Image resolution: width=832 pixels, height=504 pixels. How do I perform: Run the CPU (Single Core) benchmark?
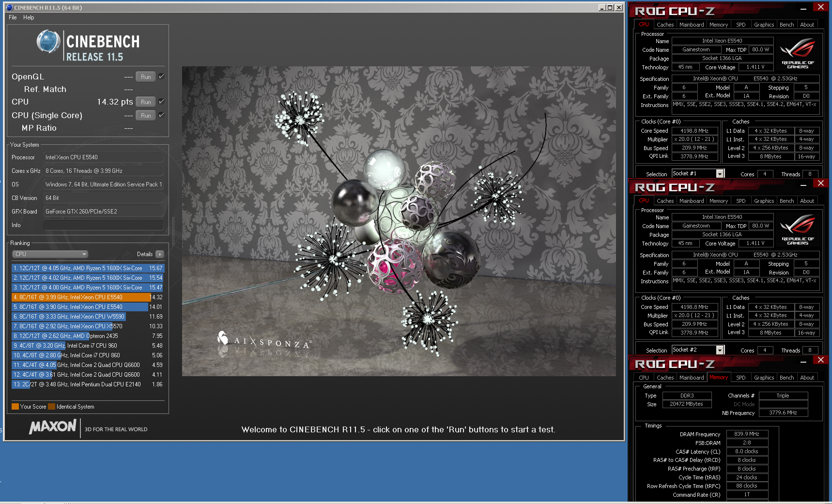pos(146,116)
